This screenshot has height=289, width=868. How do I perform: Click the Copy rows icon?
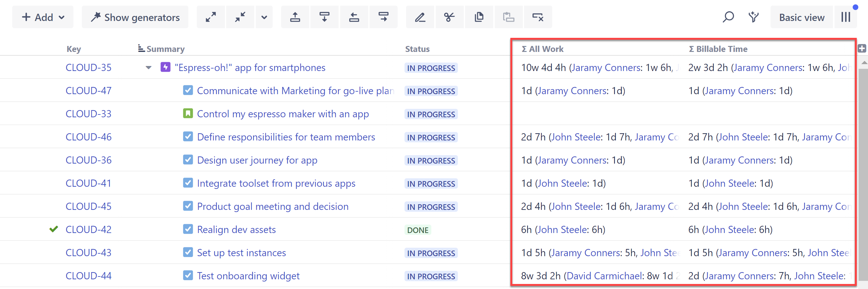(x=479, y=17)
